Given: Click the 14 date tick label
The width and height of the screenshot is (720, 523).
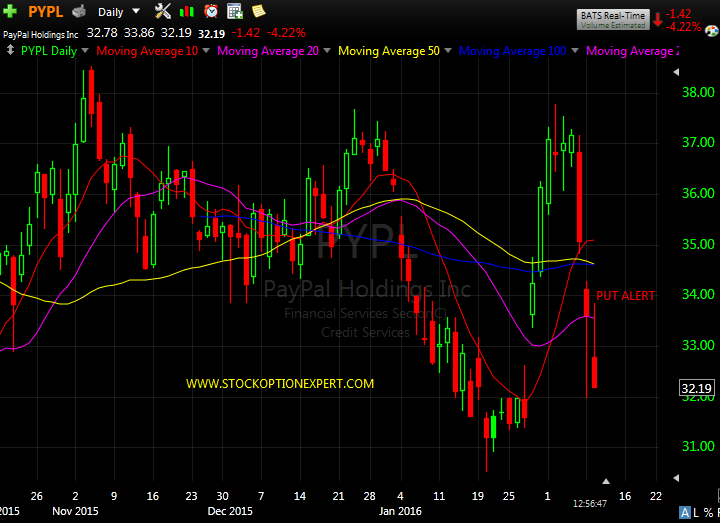Looking at the screenshot, I should point(299,496).
